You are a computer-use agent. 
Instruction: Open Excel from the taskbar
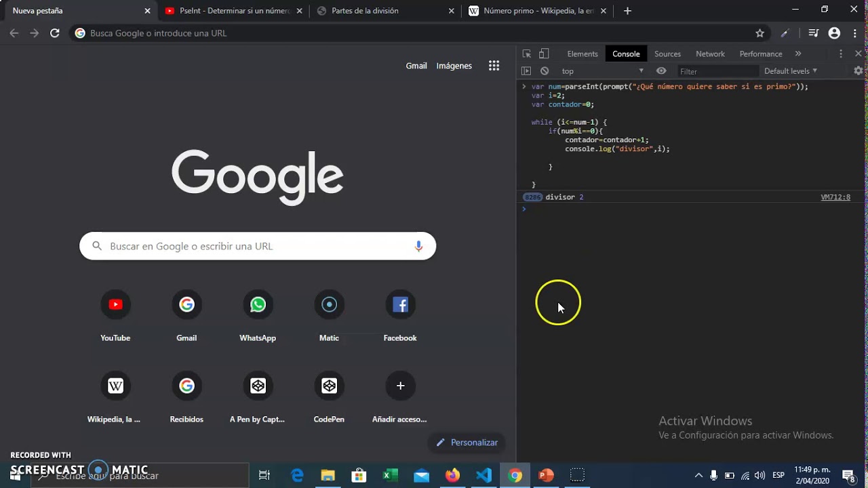[x=390, y=475]
